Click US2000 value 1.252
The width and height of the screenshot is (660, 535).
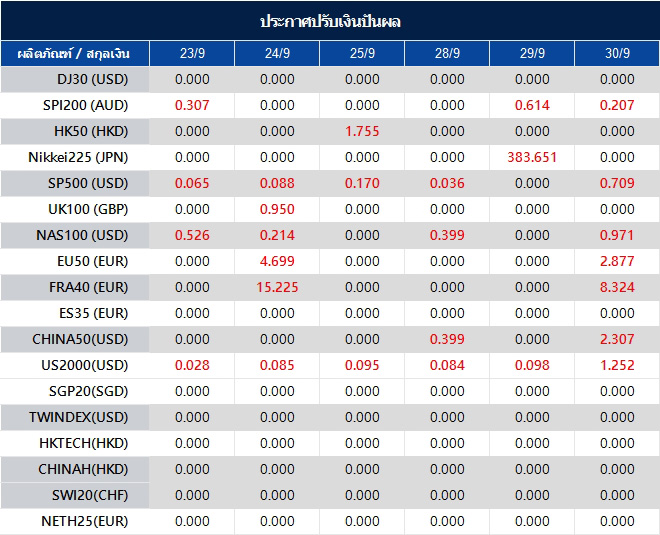pyautogui.click(x=617, y=365)
